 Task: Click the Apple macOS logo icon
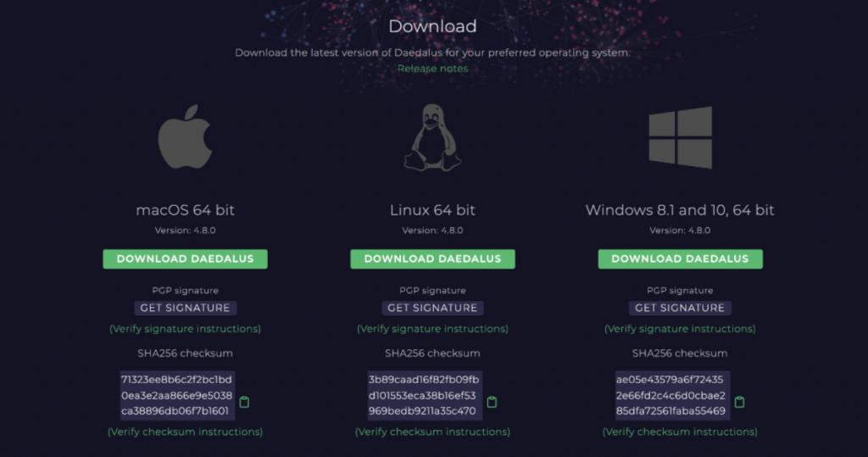point(185,137)
